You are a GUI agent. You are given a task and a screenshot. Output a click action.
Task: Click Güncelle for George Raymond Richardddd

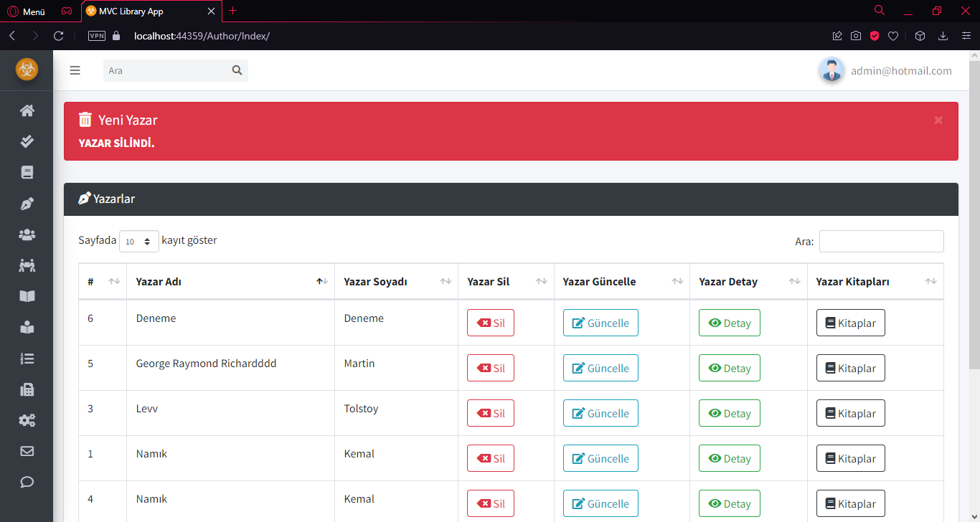600,368
